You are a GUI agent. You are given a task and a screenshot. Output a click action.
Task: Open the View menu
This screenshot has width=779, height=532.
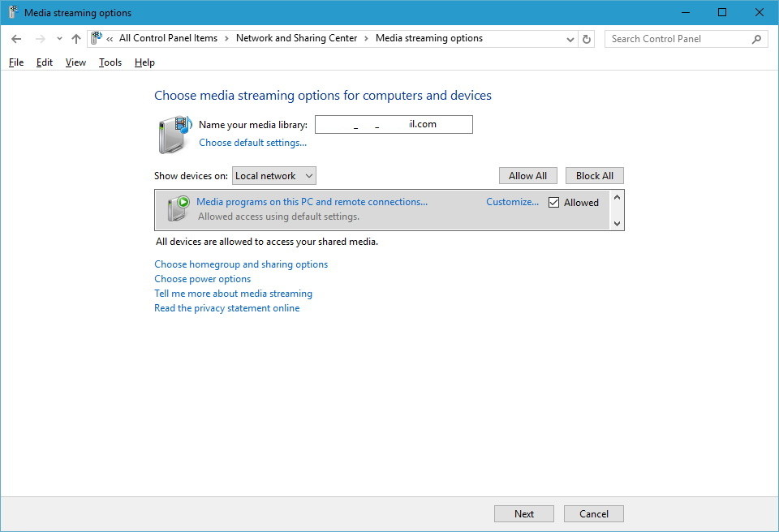75,62
